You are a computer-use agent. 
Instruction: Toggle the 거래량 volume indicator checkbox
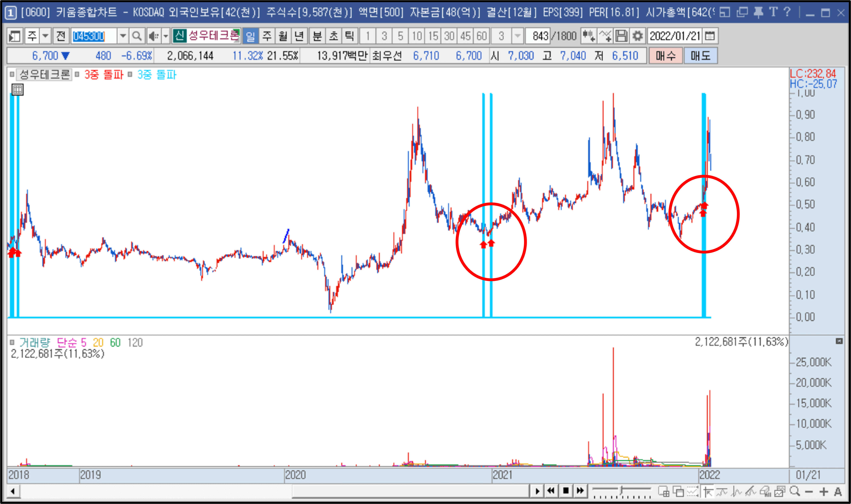pyautogui.click(x=12, y=342)
